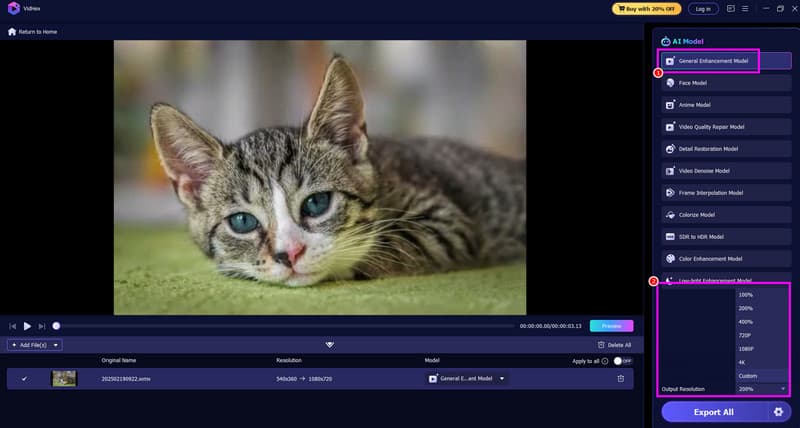Viewport: 800px width, 428px height.
Task: Click the 202502190922.wmv video thumbnail
Action: pos(64,379)
